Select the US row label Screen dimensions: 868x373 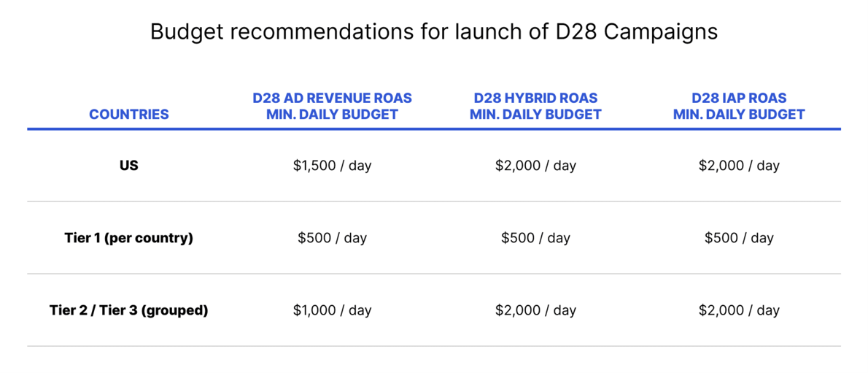(129, 166)
